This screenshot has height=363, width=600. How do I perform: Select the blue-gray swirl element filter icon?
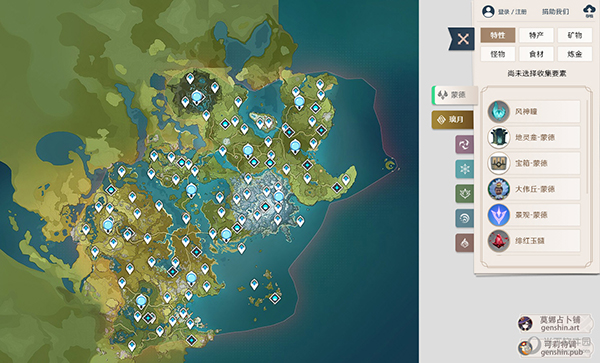465,218
